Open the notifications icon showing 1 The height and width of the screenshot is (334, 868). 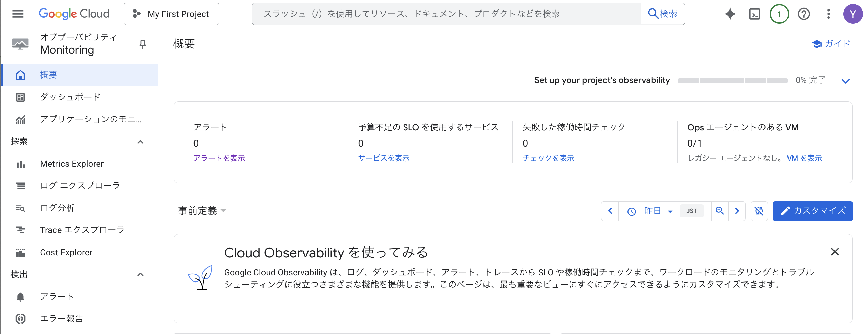coord(779,14)
